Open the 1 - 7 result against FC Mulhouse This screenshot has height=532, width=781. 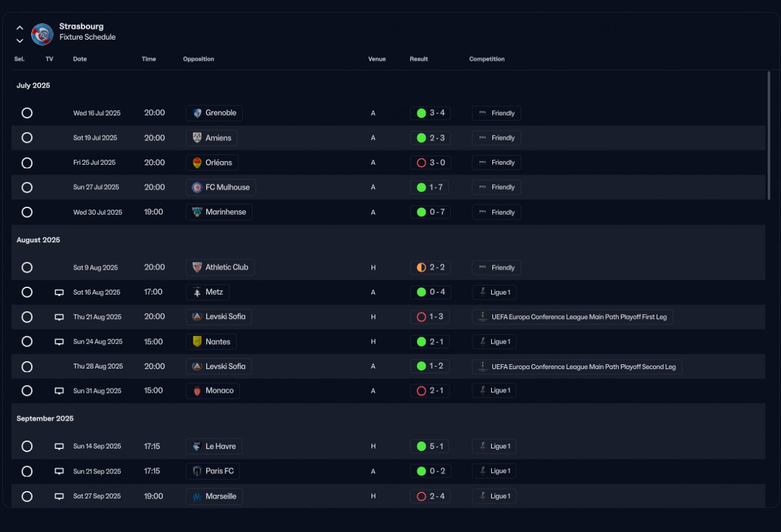[x=430, y=187]
